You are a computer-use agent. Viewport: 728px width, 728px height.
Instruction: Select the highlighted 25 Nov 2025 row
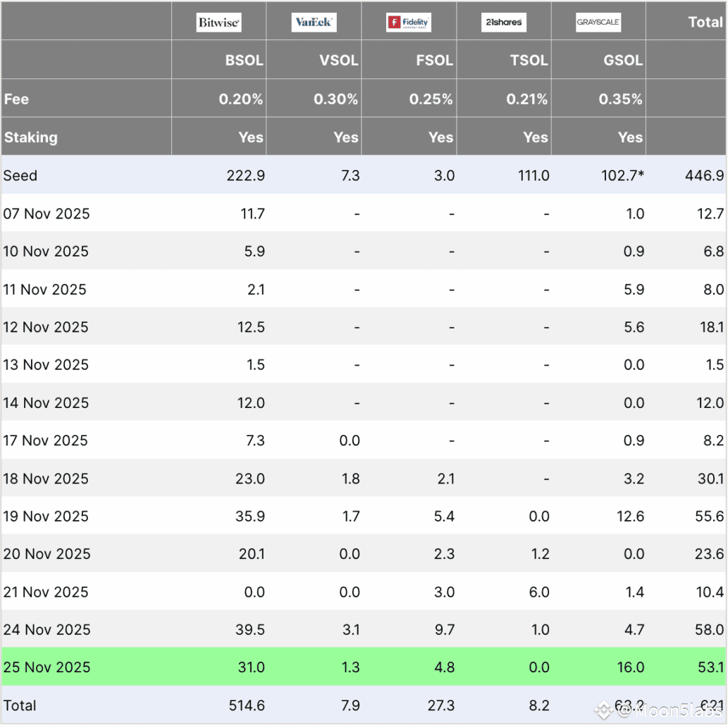click(x=364, y=667)
